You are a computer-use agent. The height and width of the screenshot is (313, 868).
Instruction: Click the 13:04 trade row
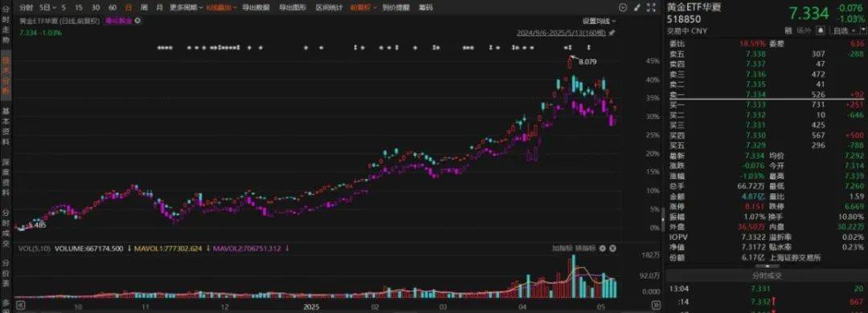(766, 289)
